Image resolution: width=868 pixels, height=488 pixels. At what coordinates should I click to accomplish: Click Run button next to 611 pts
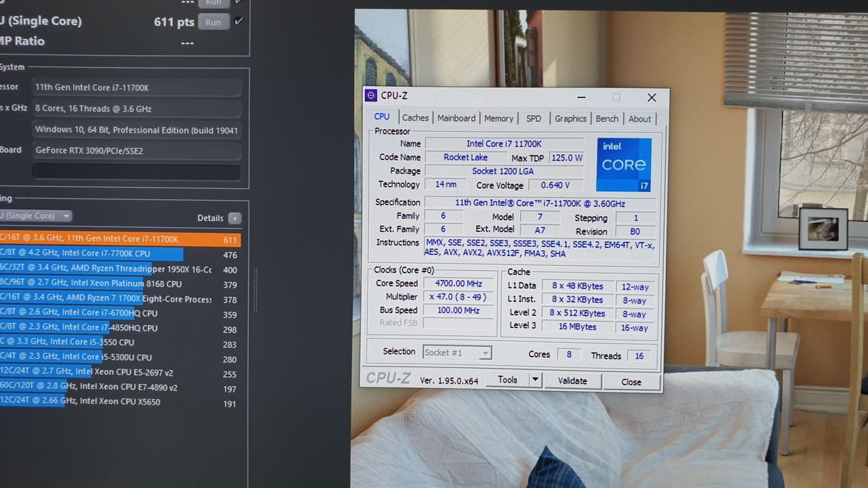[213, 22]
